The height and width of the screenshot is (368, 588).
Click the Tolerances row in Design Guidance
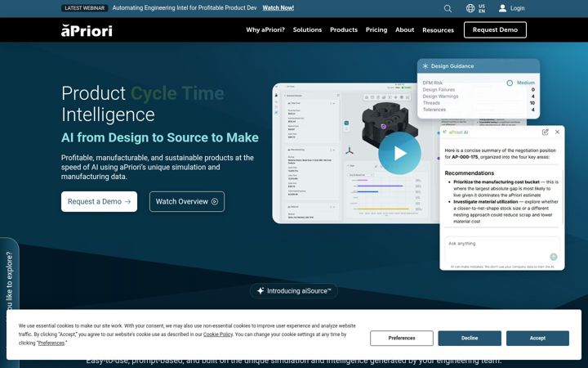tap(479, 110)
